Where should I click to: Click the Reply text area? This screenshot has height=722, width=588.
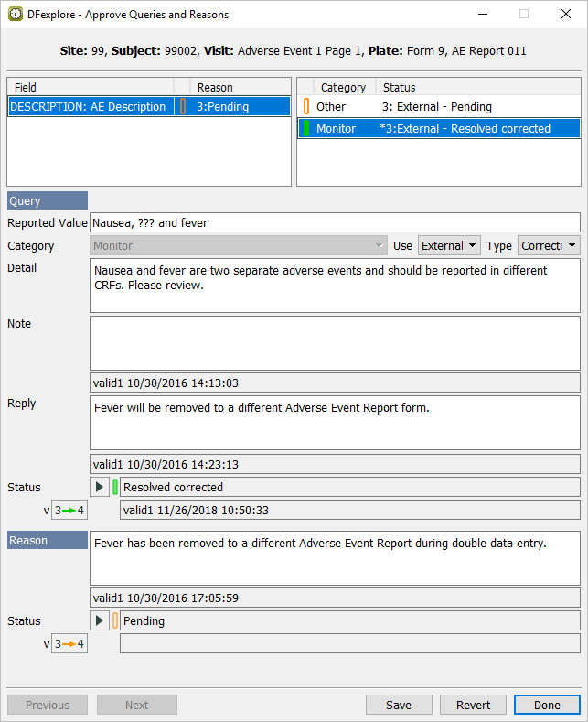(335, 423)
